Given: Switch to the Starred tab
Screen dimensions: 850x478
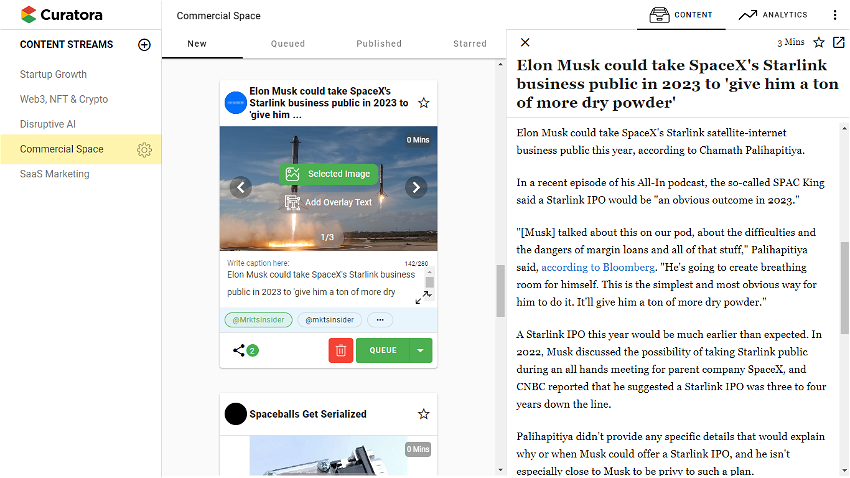Looking at the screenshot, I should [470, 44].
